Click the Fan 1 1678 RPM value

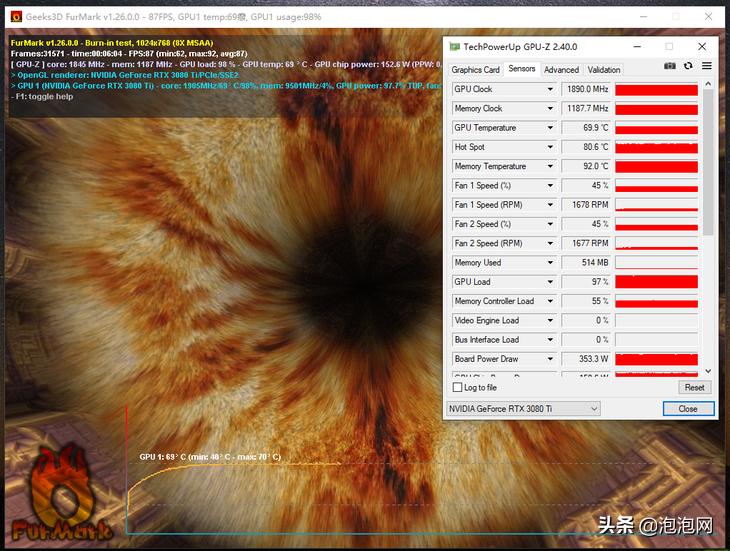coord(586,205)
